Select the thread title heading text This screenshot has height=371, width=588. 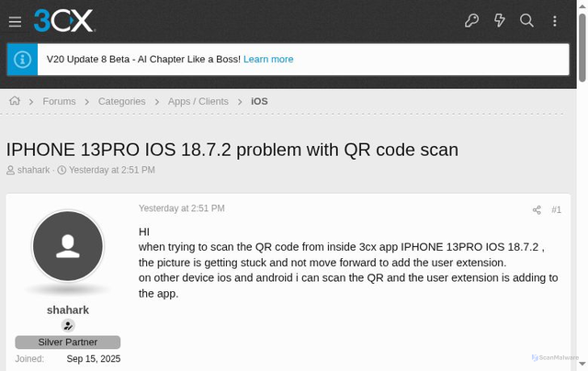click(232, 150)
